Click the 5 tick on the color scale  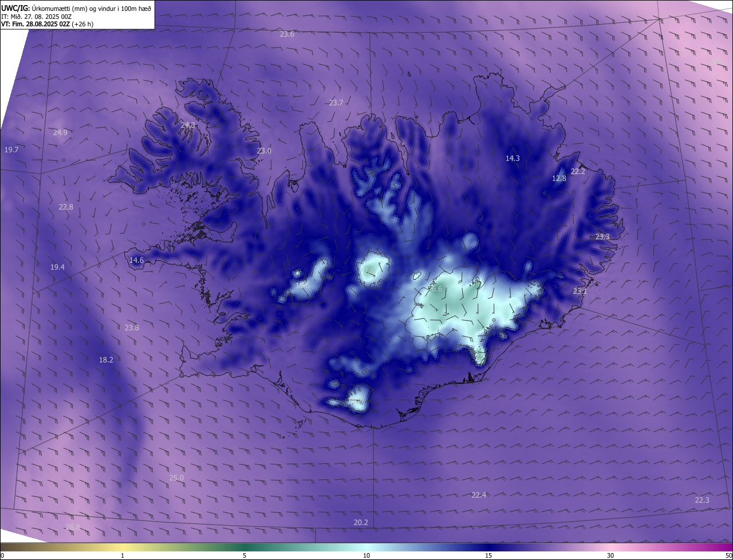click(x=245, y=555)
